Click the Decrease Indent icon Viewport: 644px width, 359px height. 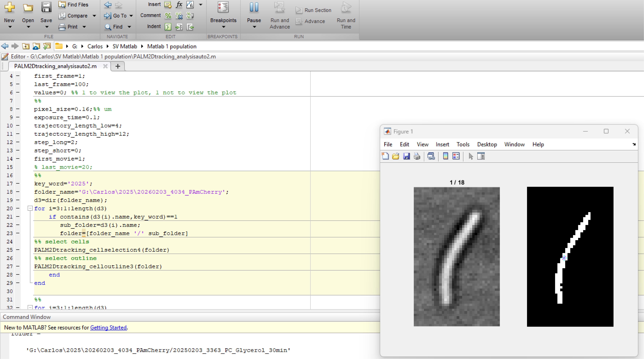190,27
